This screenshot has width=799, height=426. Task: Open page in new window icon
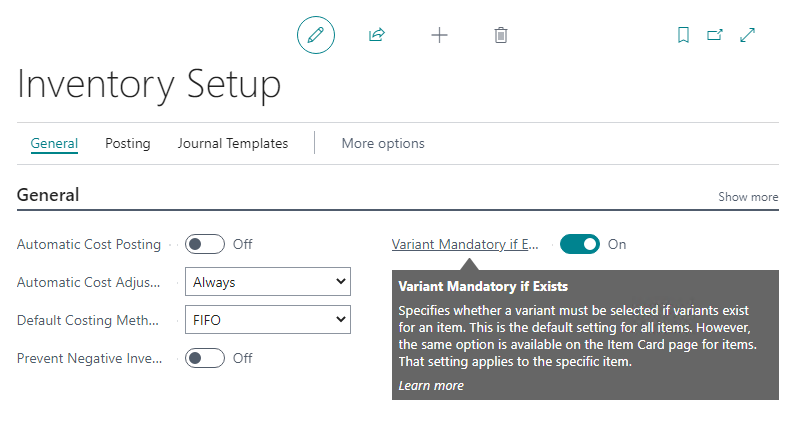click(x=715, y=35)
